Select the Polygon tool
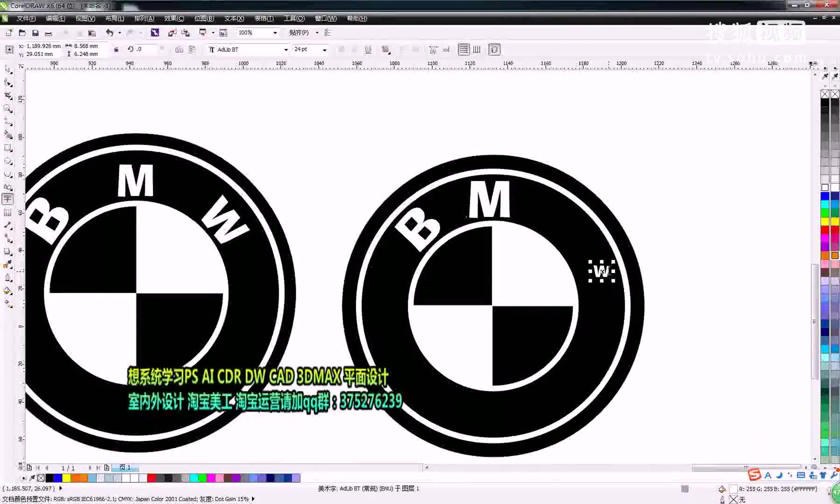This screenshot has height=504, width=840. (8, 174)
